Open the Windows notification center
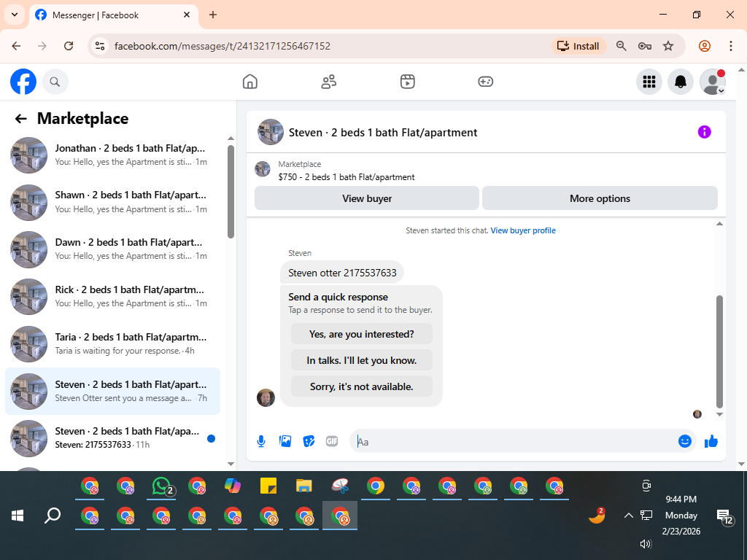 coord(725,516)
